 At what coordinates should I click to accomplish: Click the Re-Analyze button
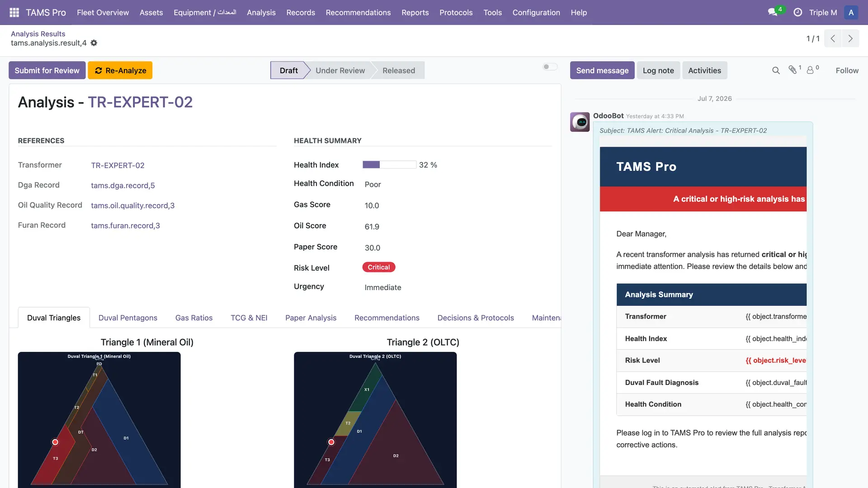[x=120, y=70]
